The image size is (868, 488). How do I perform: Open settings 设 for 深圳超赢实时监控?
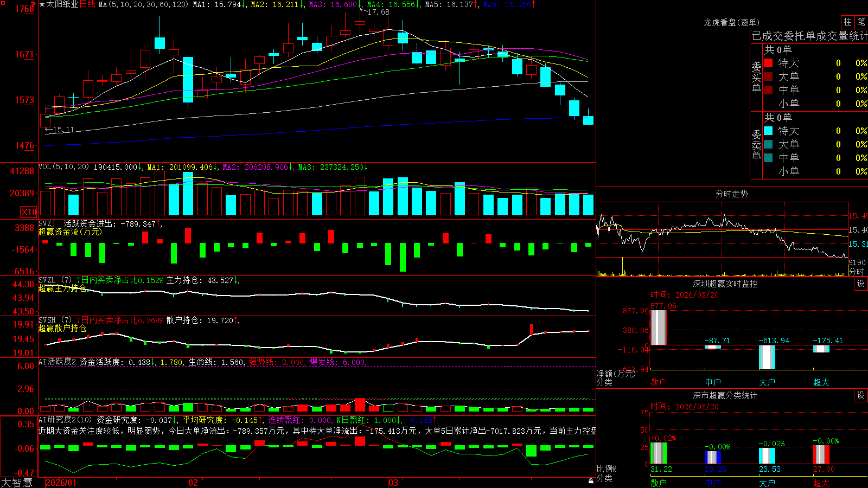click(x=860, y=284)
